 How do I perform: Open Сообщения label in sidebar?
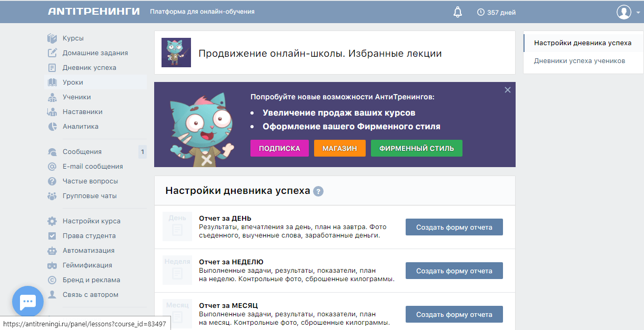point(82,152)
